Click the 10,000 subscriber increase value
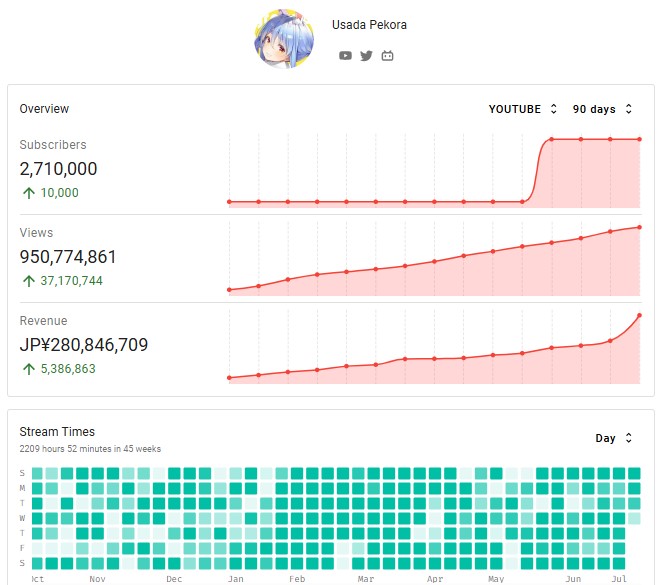Image resolution: width=663 pixels, height=585 pixels. [60, 193]
